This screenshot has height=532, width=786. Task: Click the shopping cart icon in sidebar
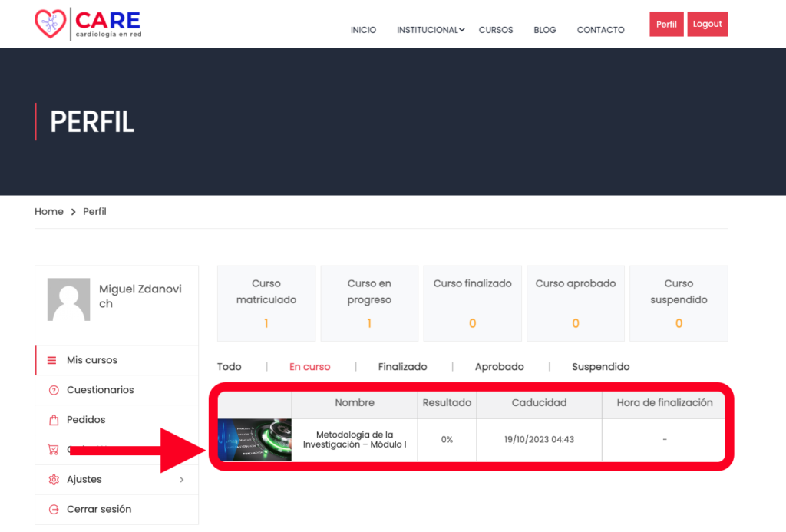coord(53,450)
